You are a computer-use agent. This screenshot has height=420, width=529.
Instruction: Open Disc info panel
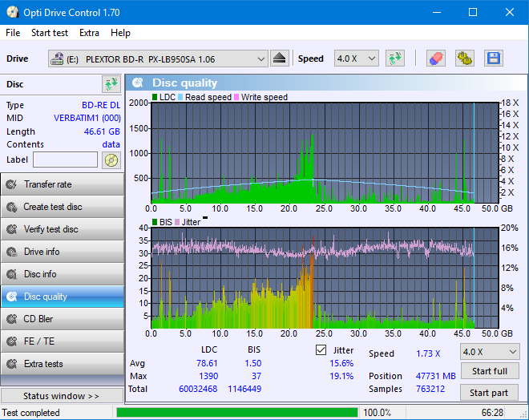tap(62, 274)
